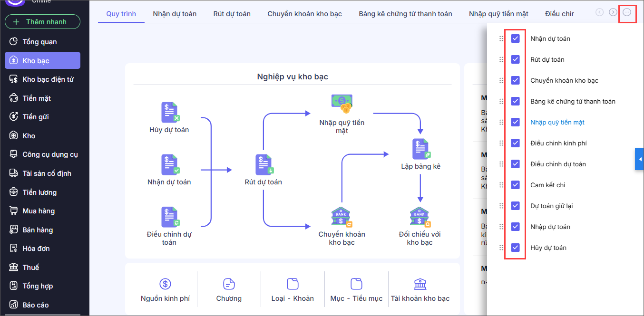Switch to the Nhận dự toán tab

pos(175,14)
